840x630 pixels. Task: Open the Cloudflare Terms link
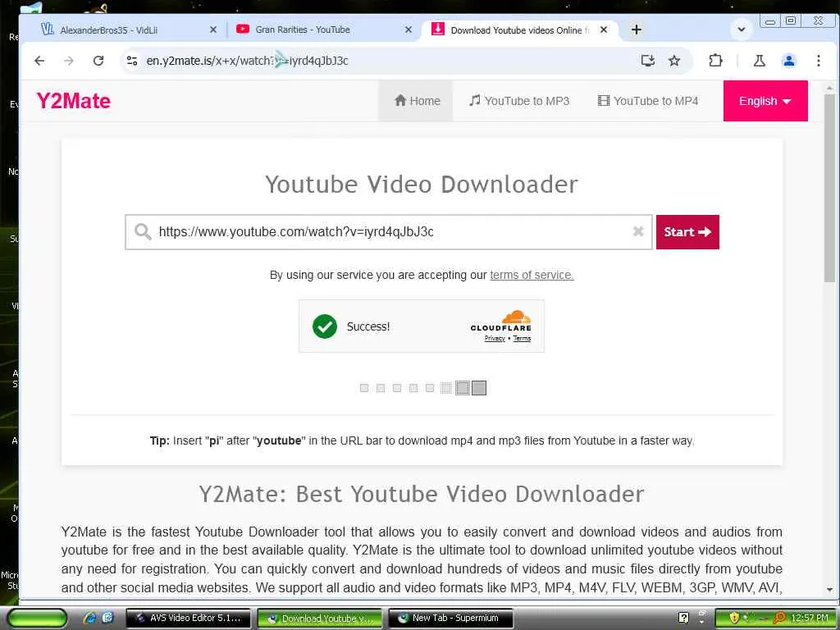pyautogui.click(x=522, y=339)
